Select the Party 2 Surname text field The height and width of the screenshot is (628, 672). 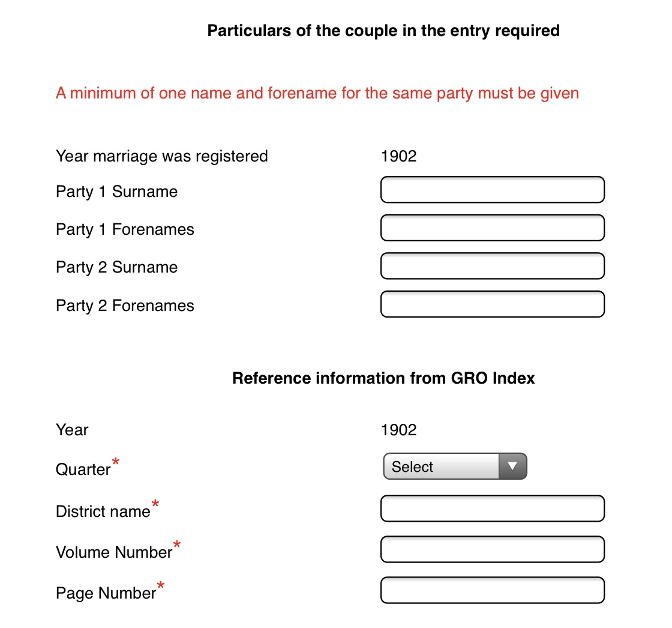tap(492, 266)
